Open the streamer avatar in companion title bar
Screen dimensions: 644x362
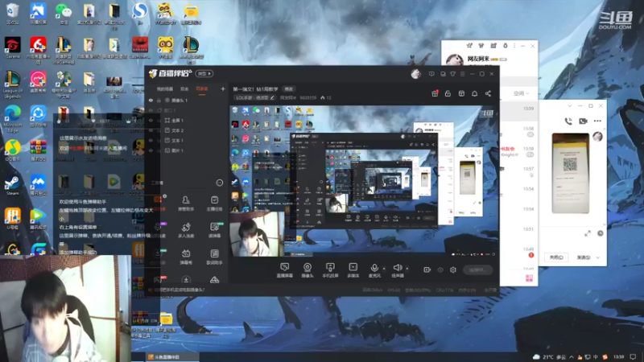point(415,74)
